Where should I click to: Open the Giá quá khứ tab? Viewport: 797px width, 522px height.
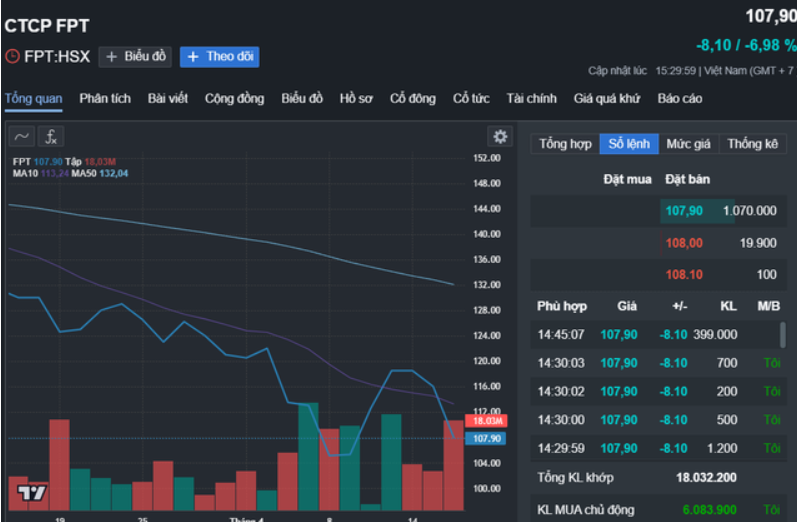click(x=607, y=99)
